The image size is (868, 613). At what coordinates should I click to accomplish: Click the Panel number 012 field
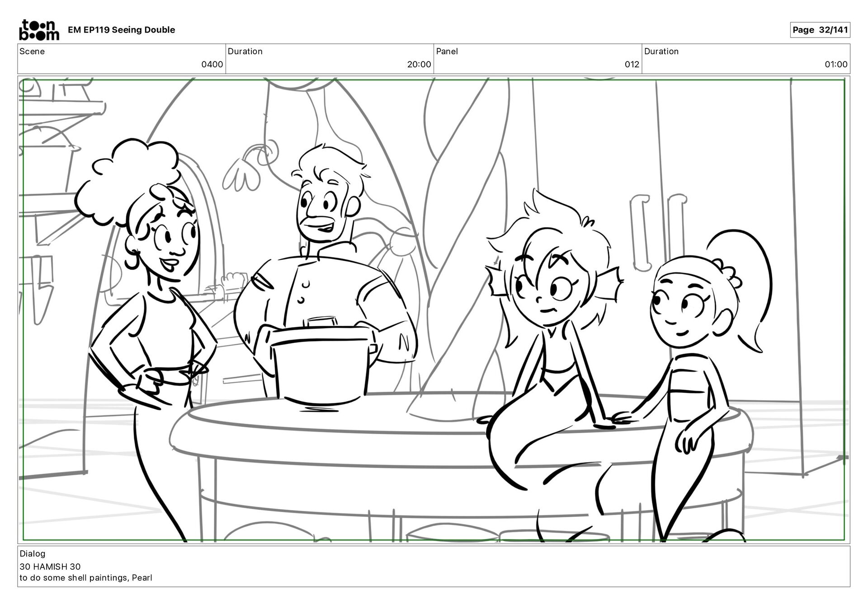632,65
